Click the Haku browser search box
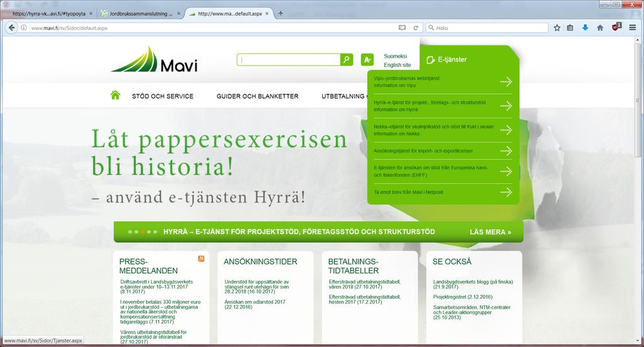 tap(487, 28)
